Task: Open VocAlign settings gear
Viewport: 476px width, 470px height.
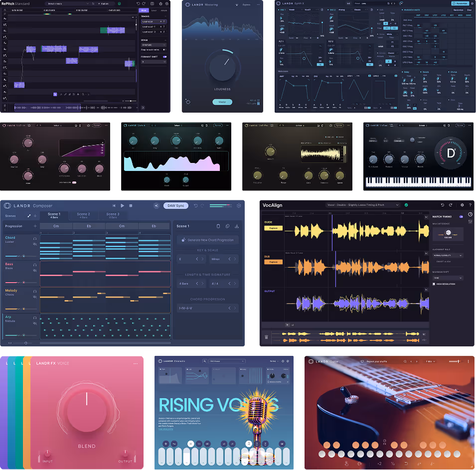Action: (x=462, y=205)
